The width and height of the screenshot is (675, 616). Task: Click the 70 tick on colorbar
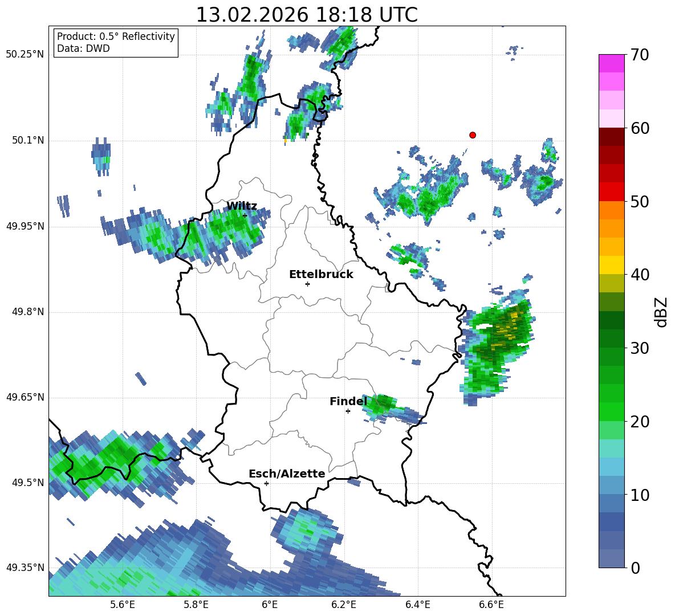[640, 55]
